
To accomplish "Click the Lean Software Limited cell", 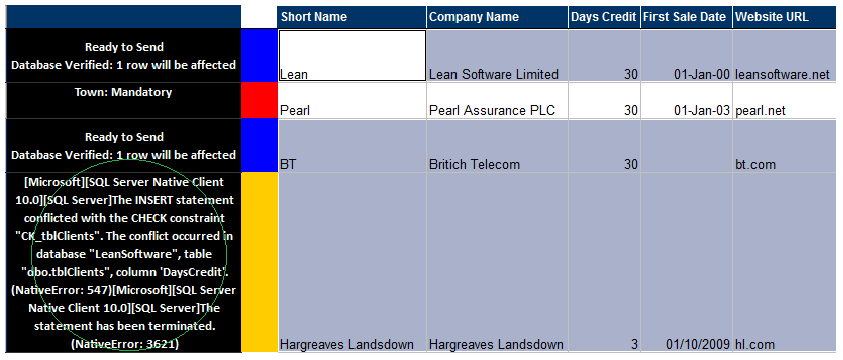I will tap(497, 55).
